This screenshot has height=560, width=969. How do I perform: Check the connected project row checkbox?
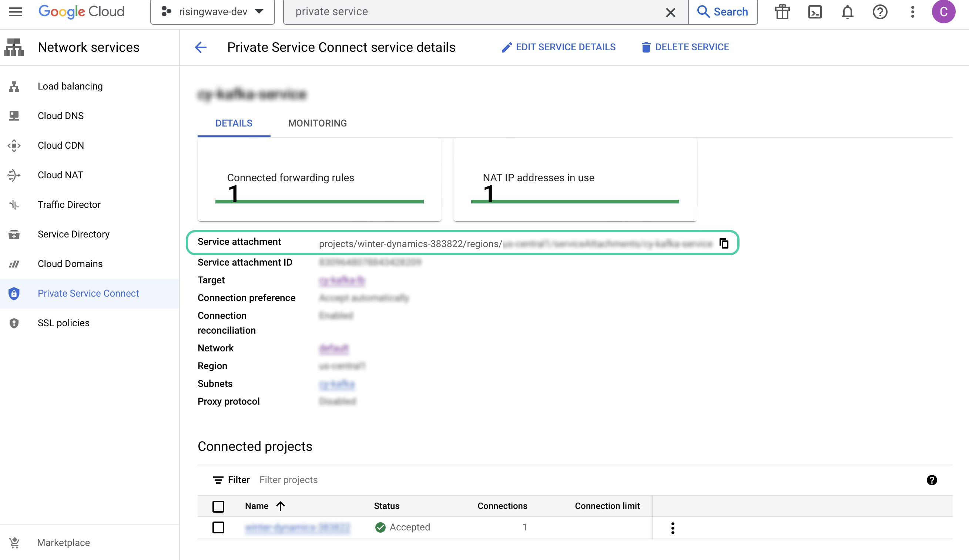(218, 527)
